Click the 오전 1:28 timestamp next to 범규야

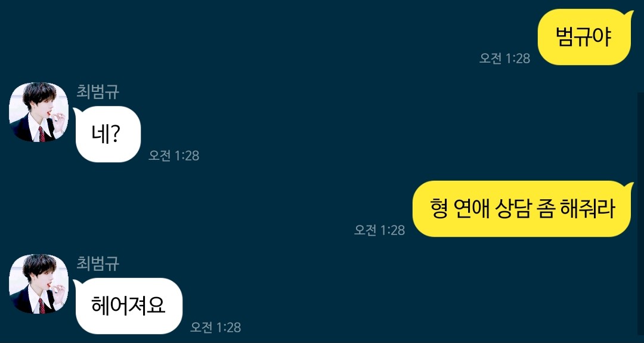click(504, 58)
